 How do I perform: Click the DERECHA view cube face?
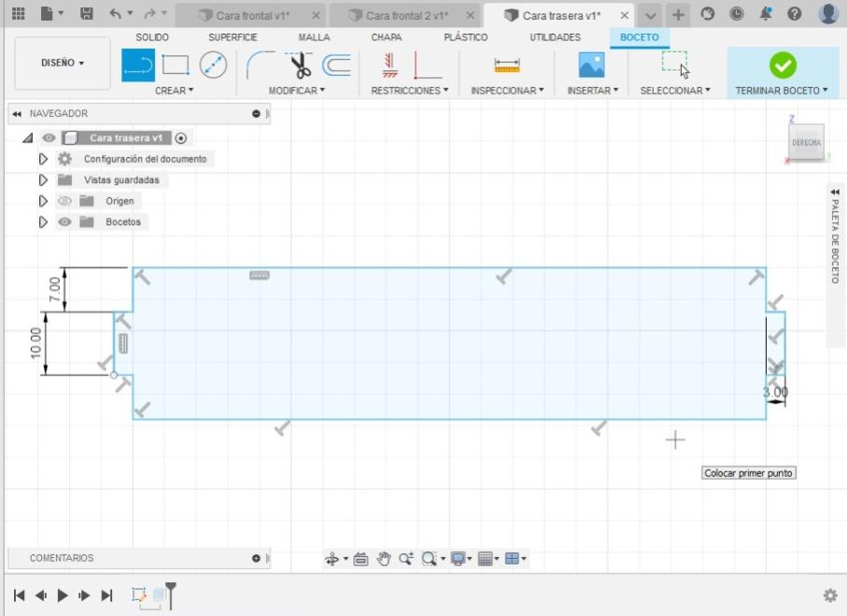pyautogui.click(x=806, y=143)
